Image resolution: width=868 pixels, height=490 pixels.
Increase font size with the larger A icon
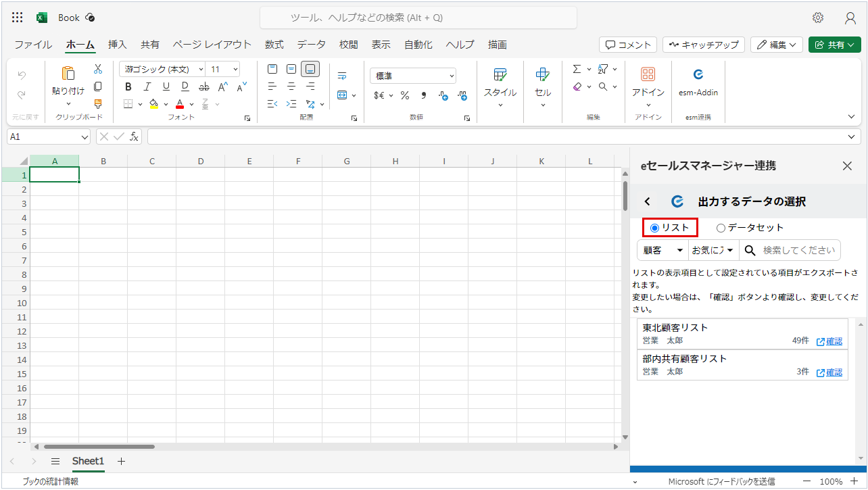point(222,87)
